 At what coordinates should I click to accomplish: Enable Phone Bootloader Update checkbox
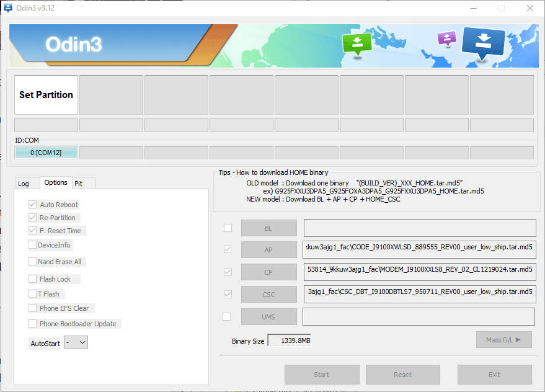coord(33,324)
